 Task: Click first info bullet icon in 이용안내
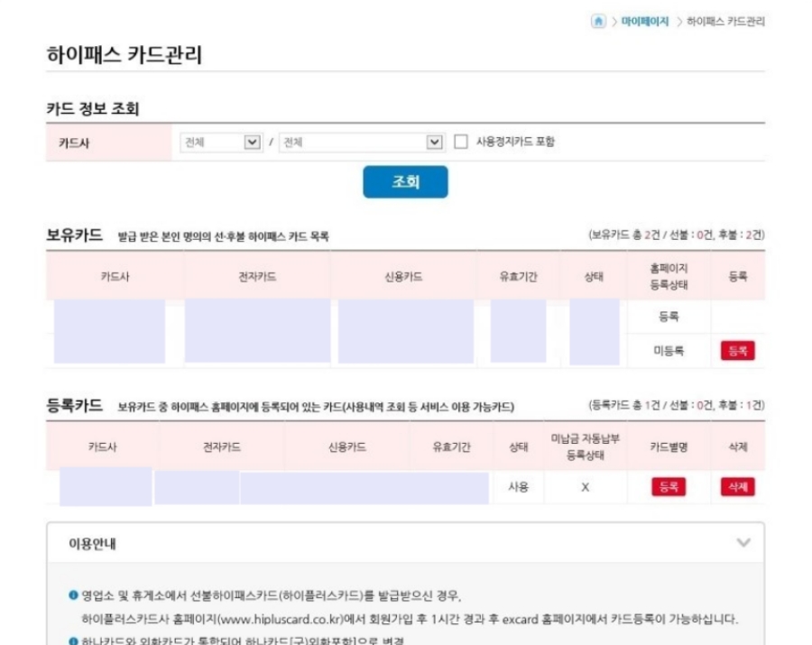(x=74, y=595)
